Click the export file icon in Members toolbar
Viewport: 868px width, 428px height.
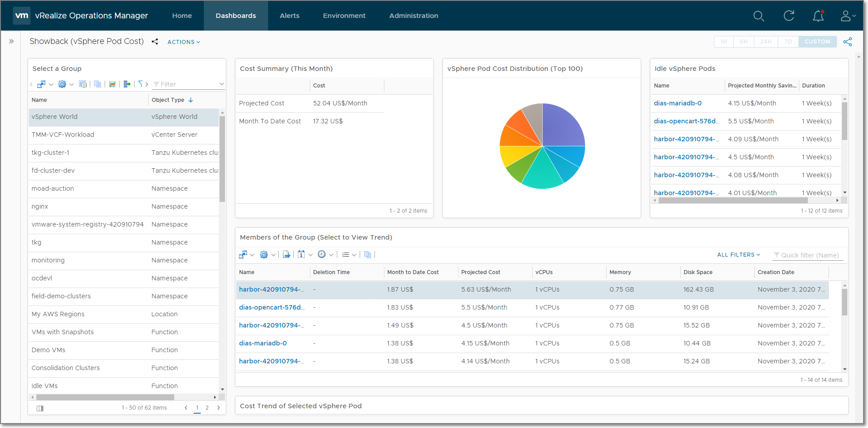[286, 254]
